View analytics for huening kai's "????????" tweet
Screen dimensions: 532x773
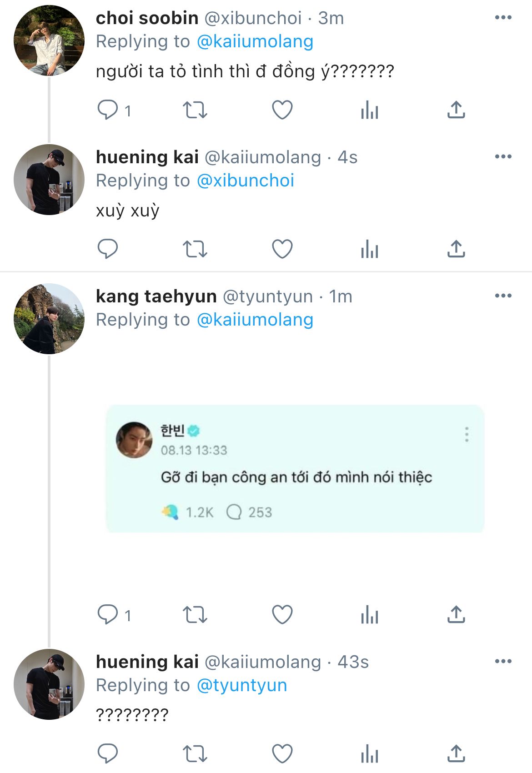coord(369,754)
